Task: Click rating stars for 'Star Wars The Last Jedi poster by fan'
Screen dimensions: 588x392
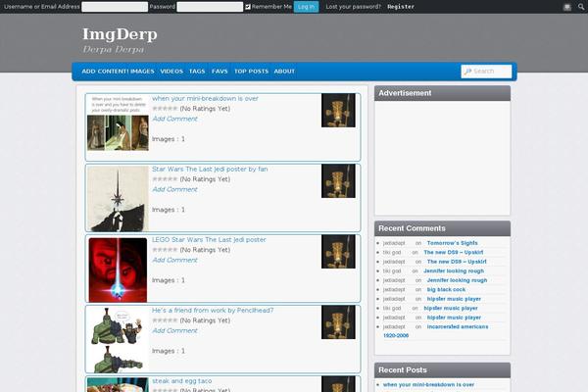Action: (x=165, y=179)
